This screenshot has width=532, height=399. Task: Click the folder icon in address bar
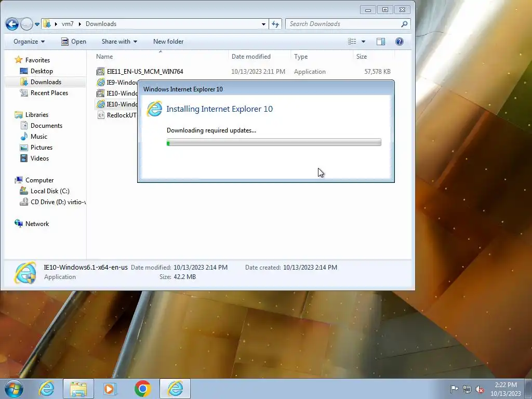pyautogui.click(x=47, y=24)
